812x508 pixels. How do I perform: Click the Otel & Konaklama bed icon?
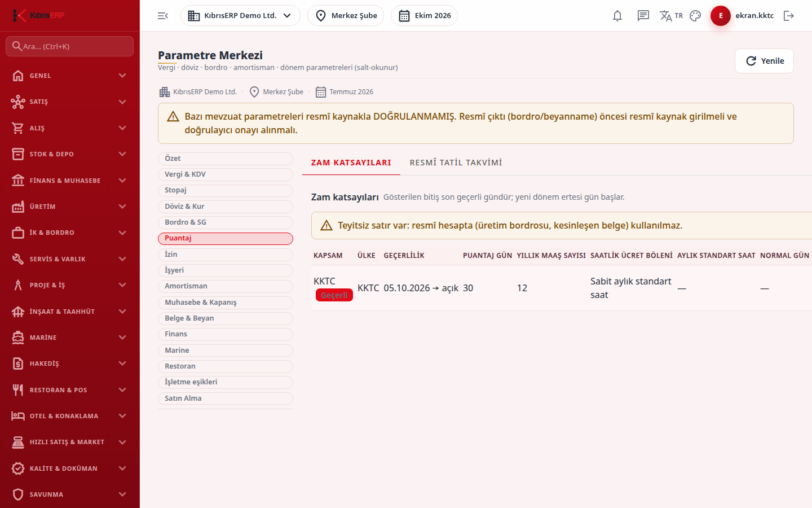click(x=18, y=416)
